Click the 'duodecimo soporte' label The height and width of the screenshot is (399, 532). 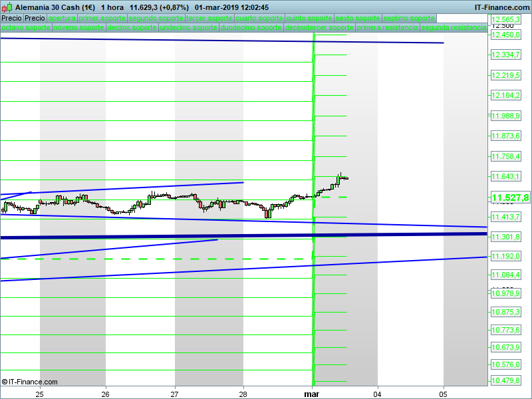(x=251, y=28)
